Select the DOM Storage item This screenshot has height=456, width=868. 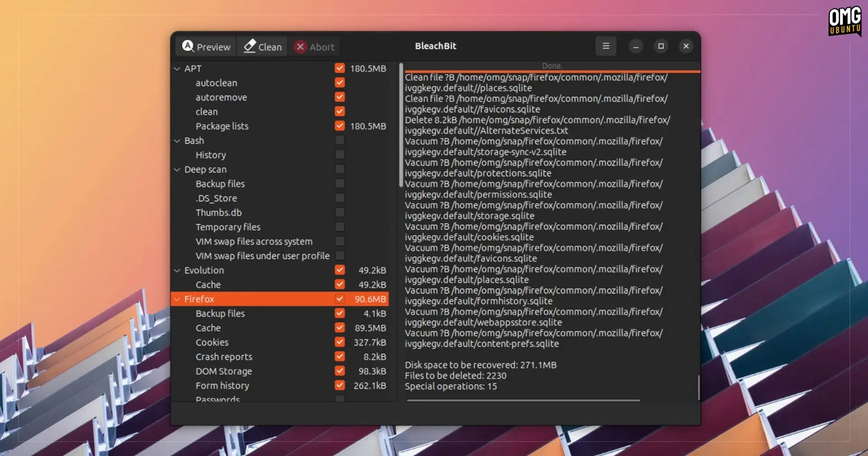click(x=224, y=371)
